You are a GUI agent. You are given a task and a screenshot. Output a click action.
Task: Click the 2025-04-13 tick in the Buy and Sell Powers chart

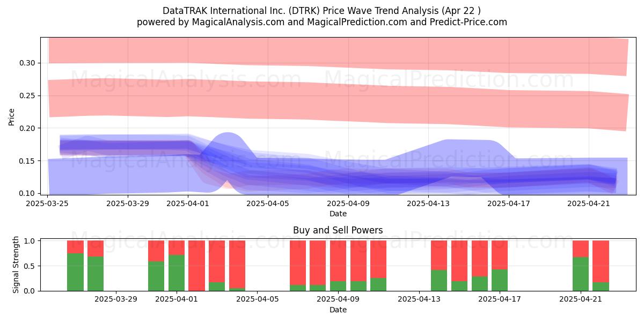pos(419,299)
